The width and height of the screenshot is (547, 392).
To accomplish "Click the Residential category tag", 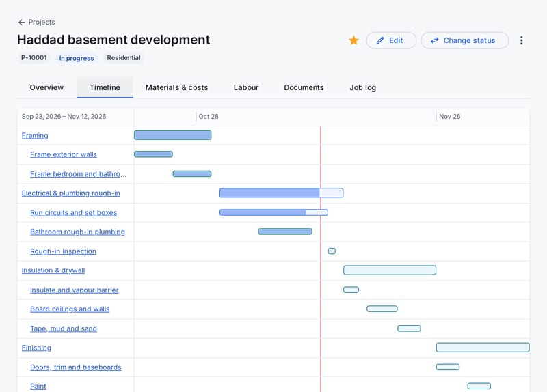I will (124, 58).
